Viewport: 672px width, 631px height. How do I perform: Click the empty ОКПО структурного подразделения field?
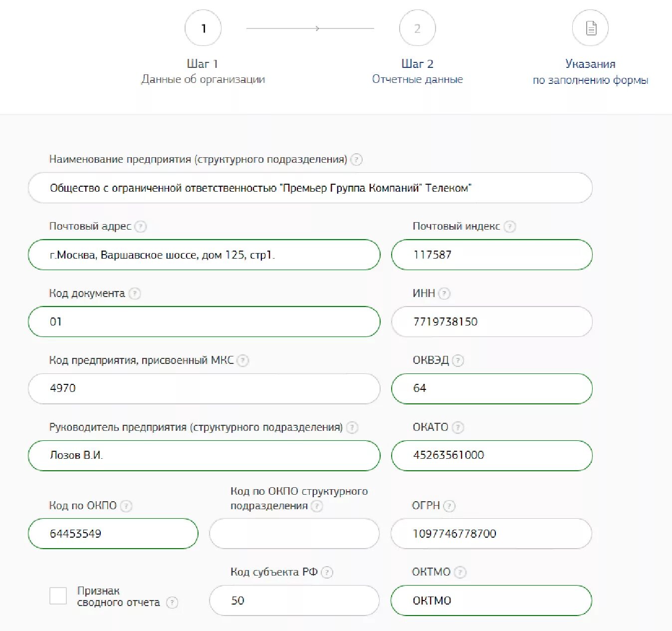tap(294, 534)
